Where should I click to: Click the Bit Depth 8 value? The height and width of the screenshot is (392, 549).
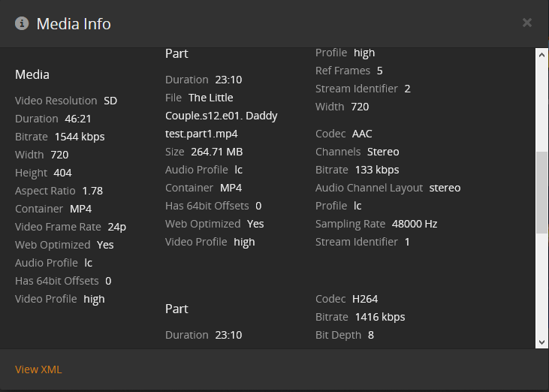pyautogui.click(x=371, y=335)
